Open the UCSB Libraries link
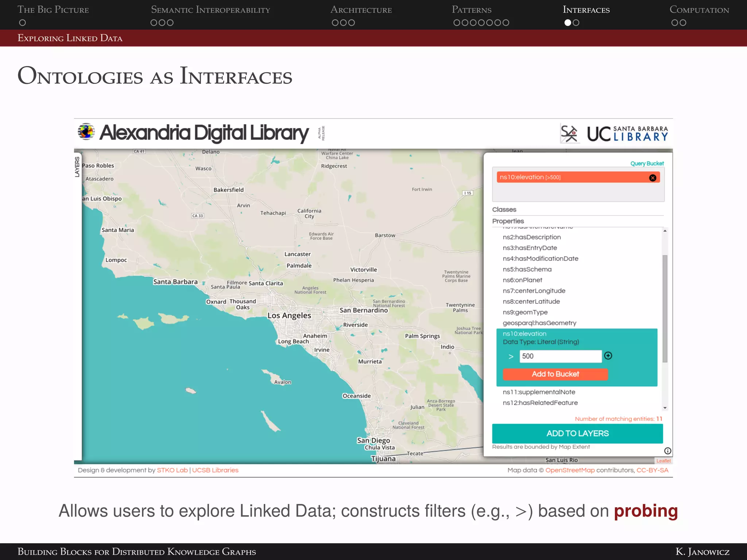The height and width of the screenshot is (560, 747). pos(215,470)
